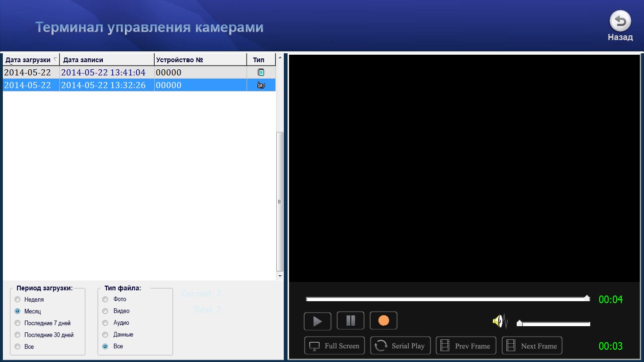Select Видео file type radio button
Viewport: 644px width, 362px height.
105,311
